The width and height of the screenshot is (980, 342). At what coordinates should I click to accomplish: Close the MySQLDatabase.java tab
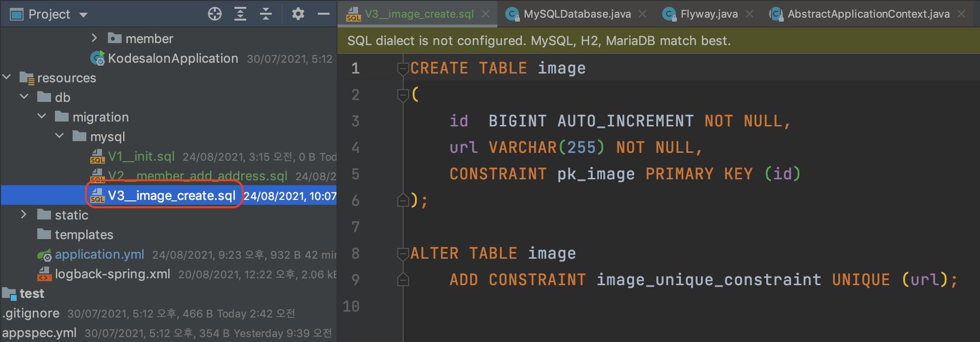643,14
